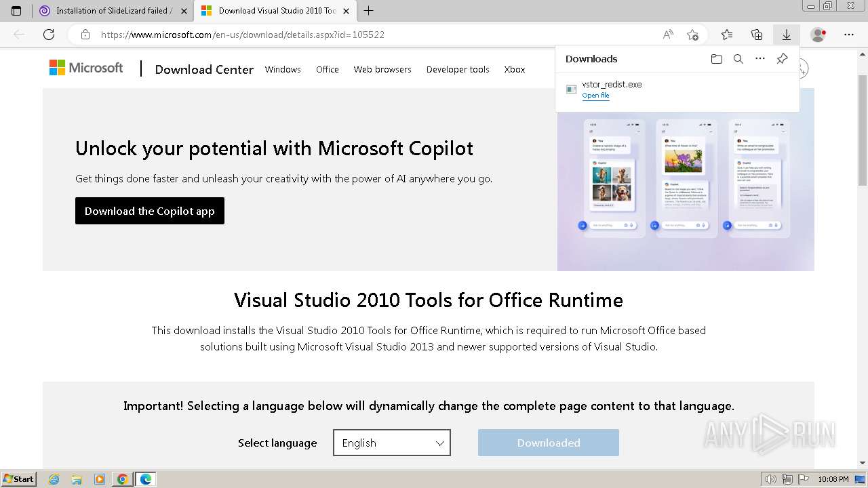Open Internet Explorer from the taskbar
This screenshot has width=868, height=488.
[x=54, y=479]
